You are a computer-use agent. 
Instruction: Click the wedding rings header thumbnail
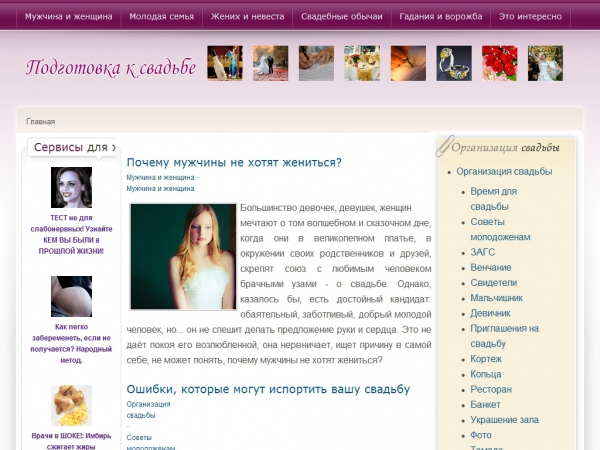pos(454,63)
